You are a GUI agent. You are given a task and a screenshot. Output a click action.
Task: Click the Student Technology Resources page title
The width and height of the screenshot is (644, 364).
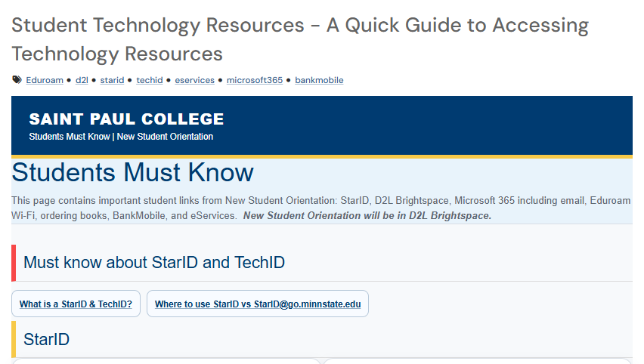tap(300, 39)
